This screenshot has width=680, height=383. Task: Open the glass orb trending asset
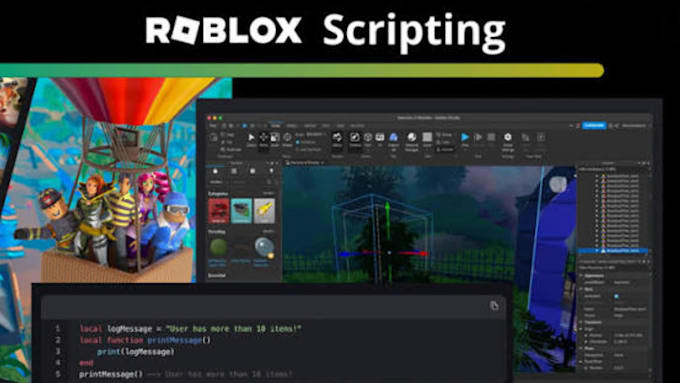coord(264,248)
